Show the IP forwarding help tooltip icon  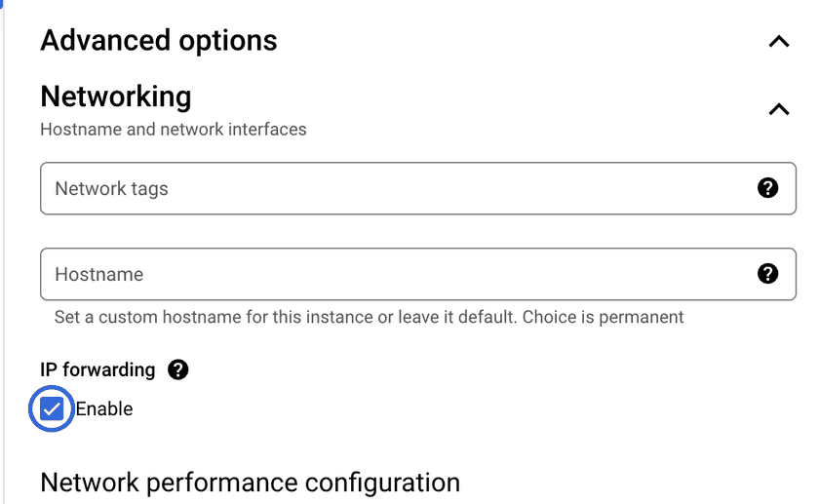pos(177,369)
